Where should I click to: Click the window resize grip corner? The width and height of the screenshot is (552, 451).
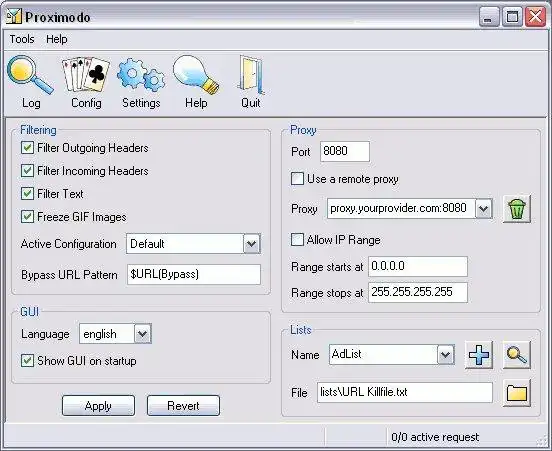click(542, 442)
